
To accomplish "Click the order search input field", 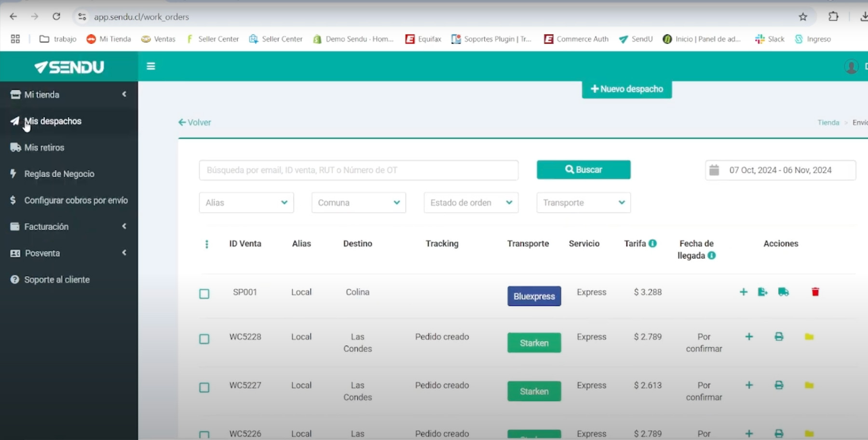I will tap(358, 170).
